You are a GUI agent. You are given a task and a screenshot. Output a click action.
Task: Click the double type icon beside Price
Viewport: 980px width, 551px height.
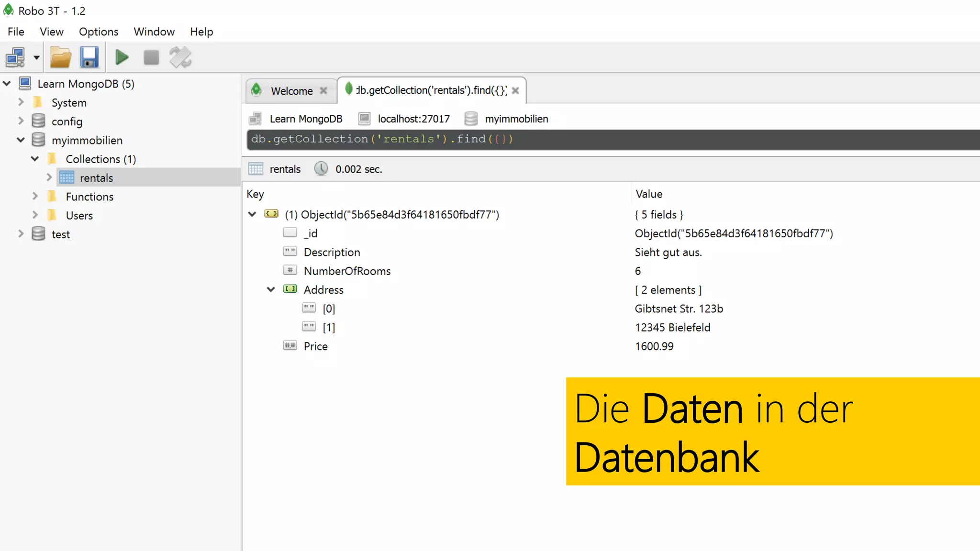click(x=290, y=345)
